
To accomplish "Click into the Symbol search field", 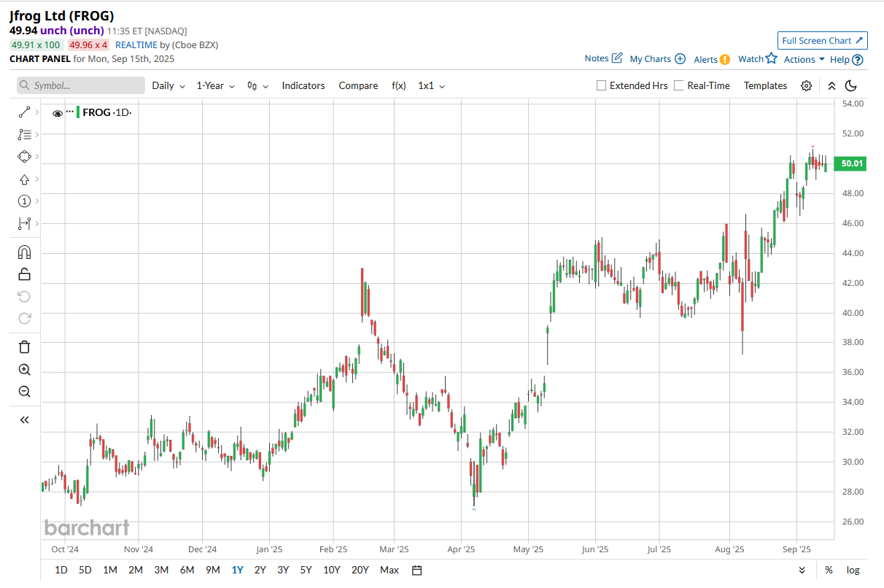I will click(x=81, y=85).
